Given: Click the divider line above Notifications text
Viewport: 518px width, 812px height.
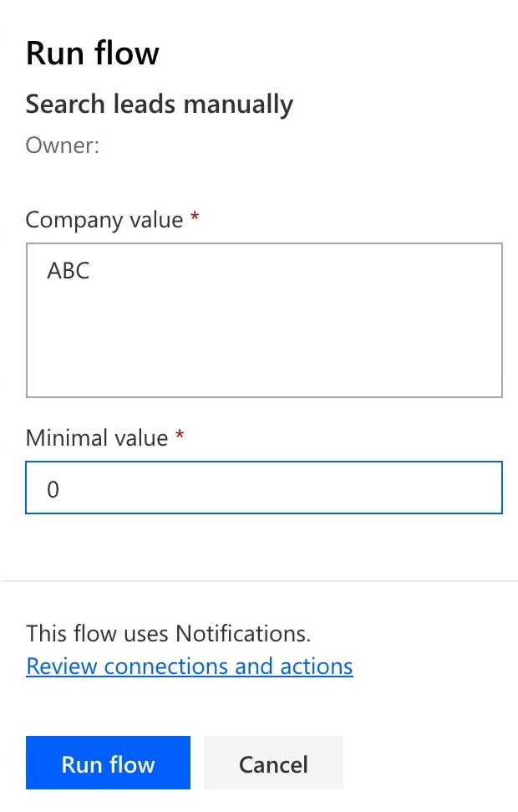Looking at the screenshot, I should tap(259, 581).
